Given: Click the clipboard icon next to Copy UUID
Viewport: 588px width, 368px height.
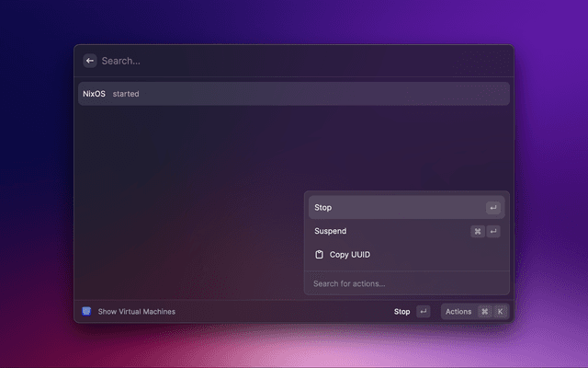Looking at the screenshot, I should [320, 254].
